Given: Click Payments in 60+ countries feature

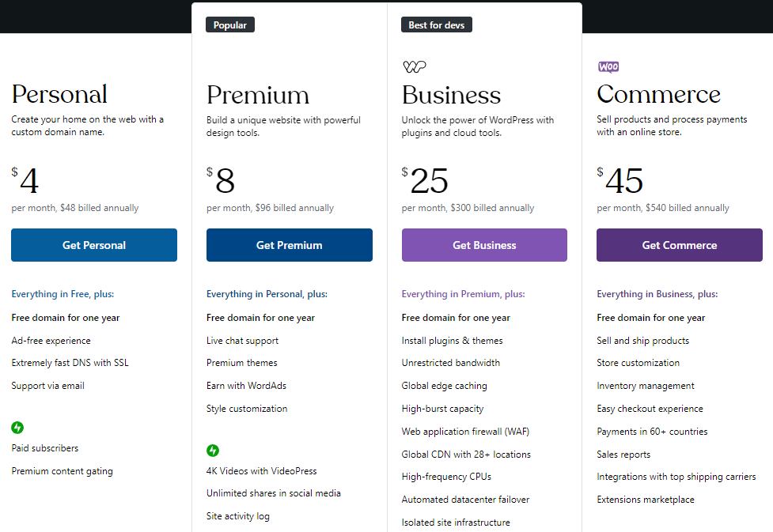Looking at the screenshot, I should coord(652,432).
